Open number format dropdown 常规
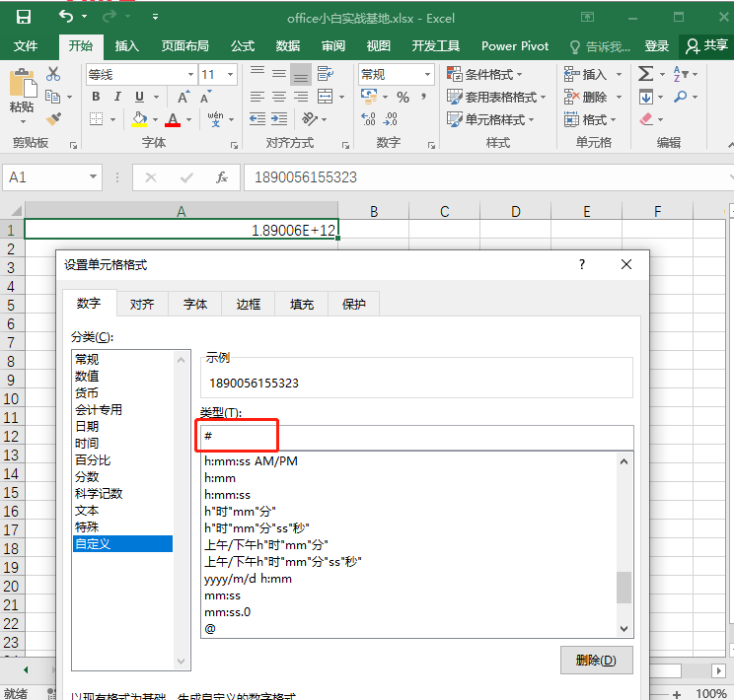734x700 pixels. pyautogui.click(x=427, y=74)
